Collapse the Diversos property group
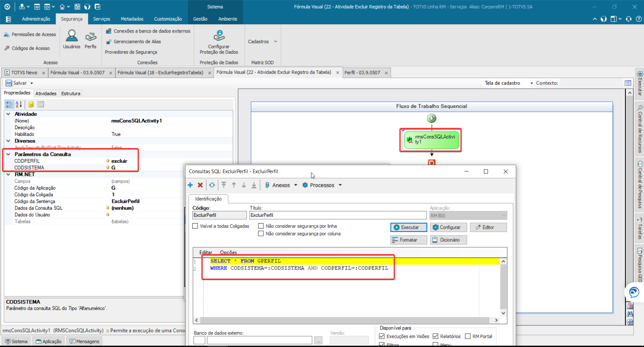Image resolution: width=644 pixels, height=347 pixels. tap(8, 141)
